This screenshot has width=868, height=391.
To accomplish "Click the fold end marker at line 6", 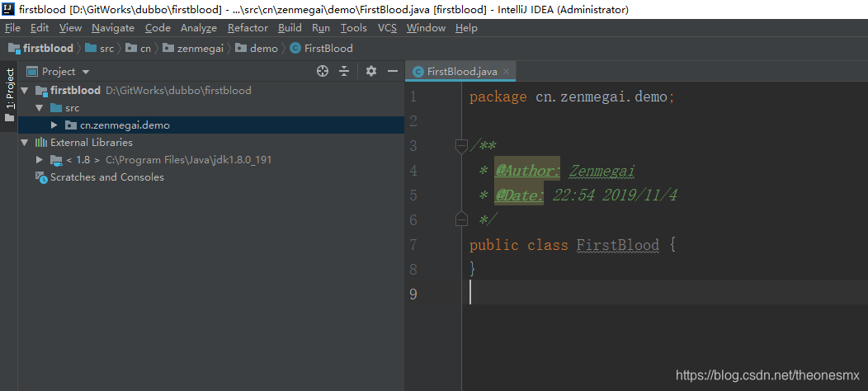I will tap(461, 220).
